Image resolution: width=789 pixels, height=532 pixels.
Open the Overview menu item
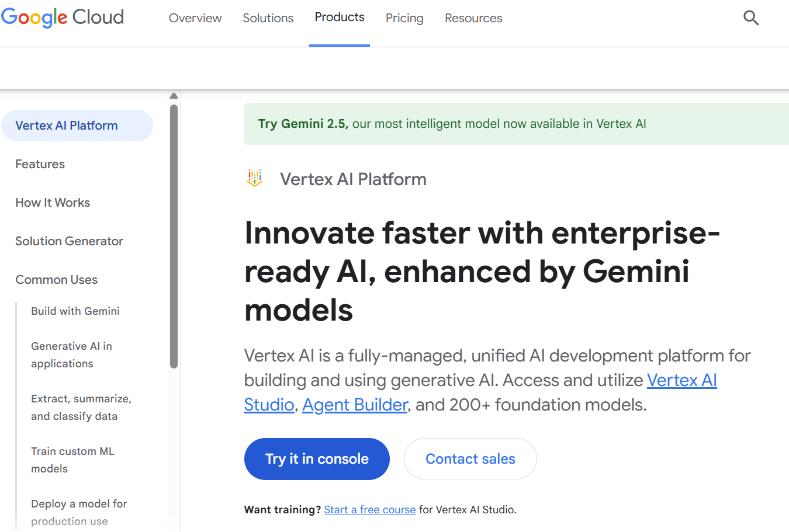point(195,18)
